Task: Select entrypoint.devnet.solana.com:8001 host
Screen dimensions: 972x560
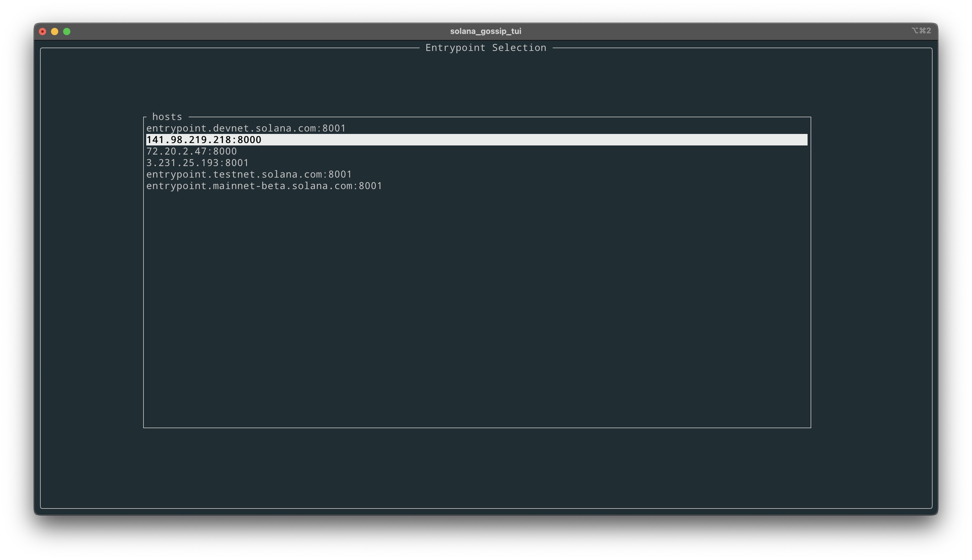Action: [246, 128]
